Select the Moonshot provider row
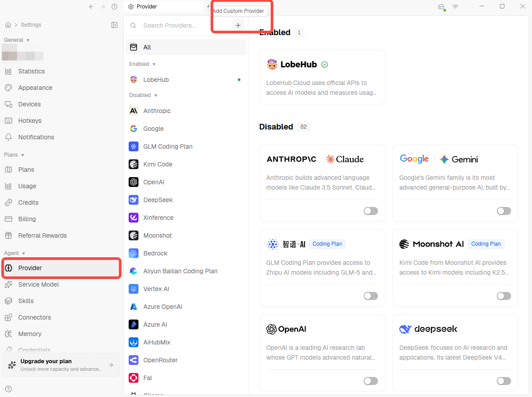This screenshot has height=397, width=532. [186, 235]
